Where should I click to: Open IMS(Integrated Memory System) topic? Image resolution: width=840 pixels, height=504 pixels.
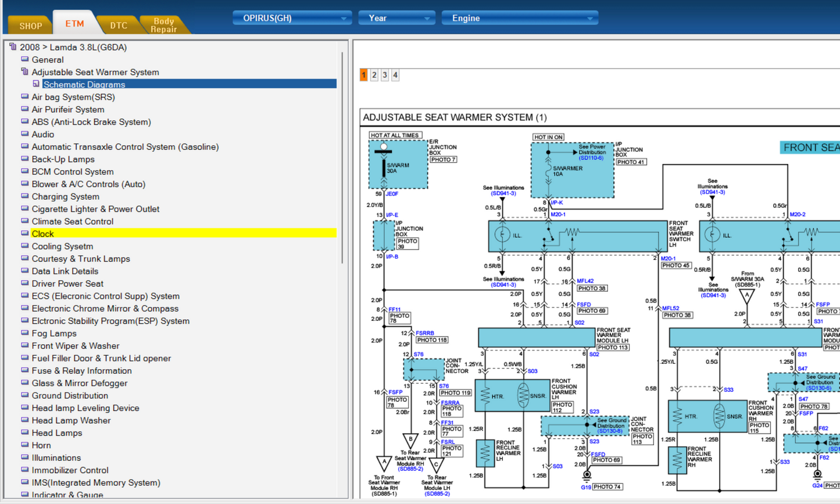pos(96,482)
